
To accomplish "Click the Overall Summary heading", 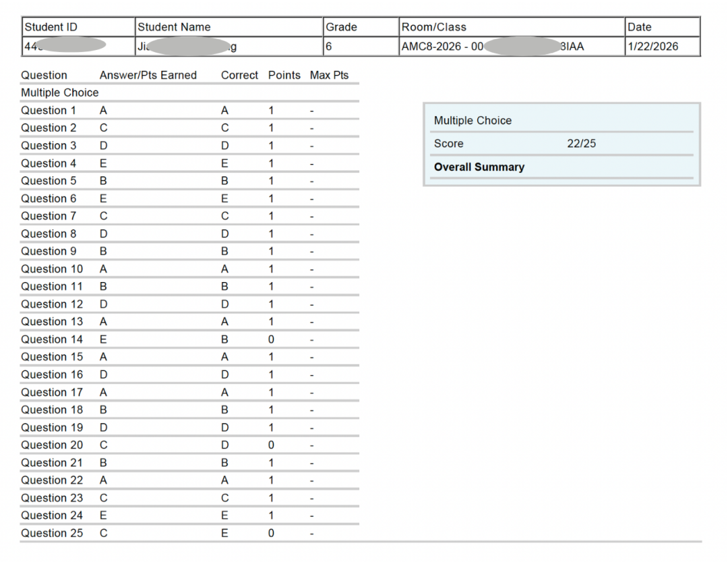I will click(479, 167).
